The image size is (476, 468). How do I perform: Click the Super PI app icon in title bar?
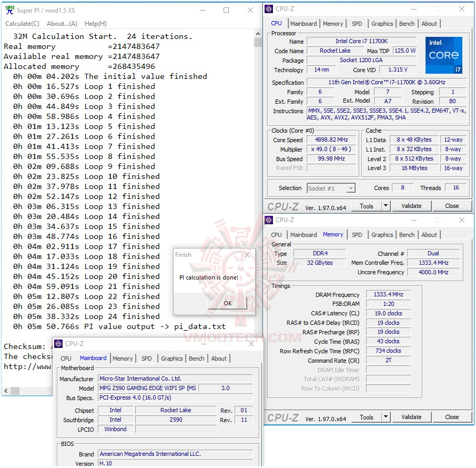tap(9, 10)
